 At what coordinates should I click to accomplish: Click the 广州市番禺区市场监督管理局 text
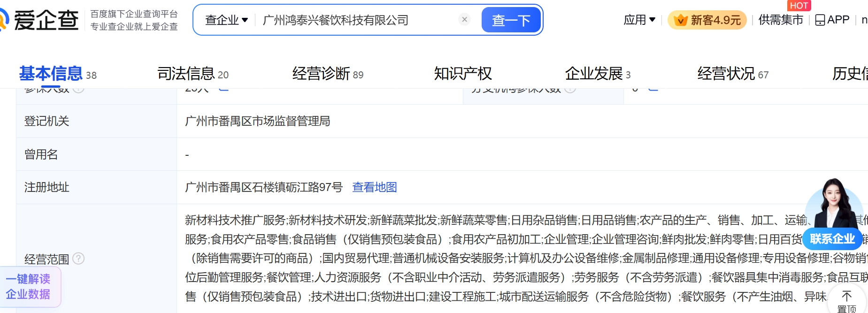257,121
